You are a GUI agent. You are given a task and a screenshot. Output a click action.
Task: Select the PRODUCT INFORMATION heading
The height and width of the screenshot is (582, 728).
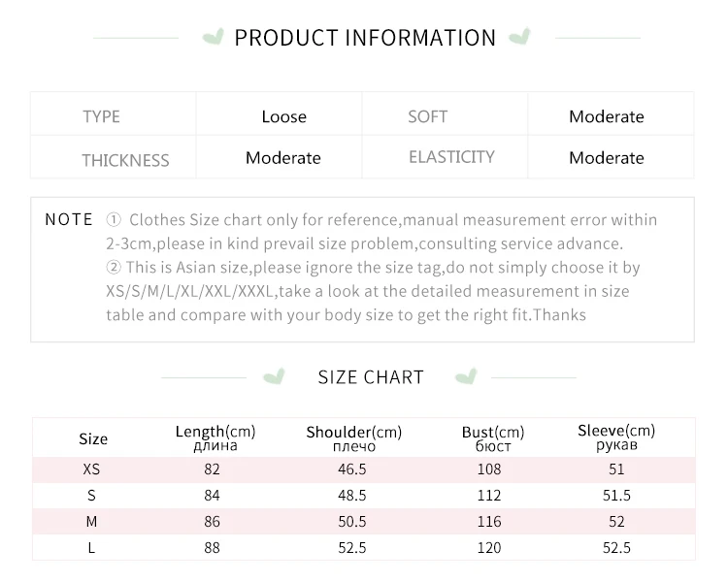point(365,38)
